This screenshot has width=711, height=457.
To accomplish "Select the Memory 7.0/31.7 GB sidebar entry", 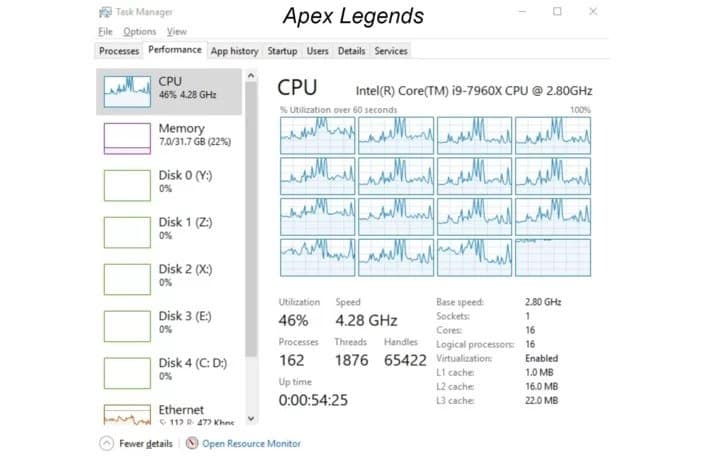I will coord(169,138).
